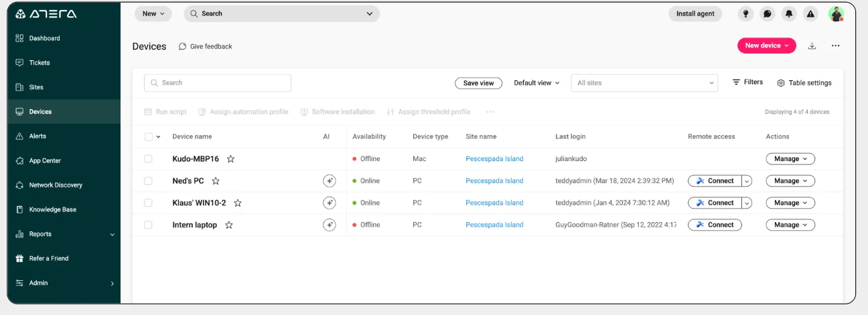Click Assign automation profile action

pyautogui.click(x=243, y=112)
